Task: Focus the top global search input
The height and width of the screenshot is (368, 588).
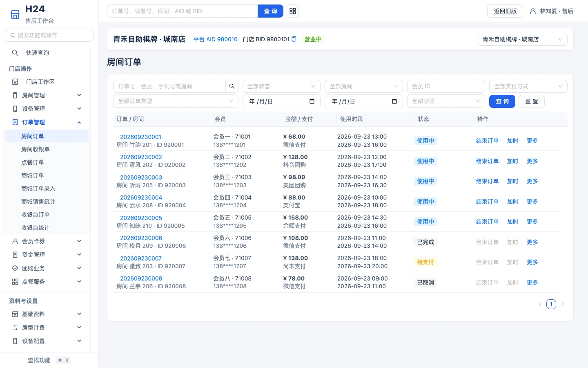Action: [182, 11]
